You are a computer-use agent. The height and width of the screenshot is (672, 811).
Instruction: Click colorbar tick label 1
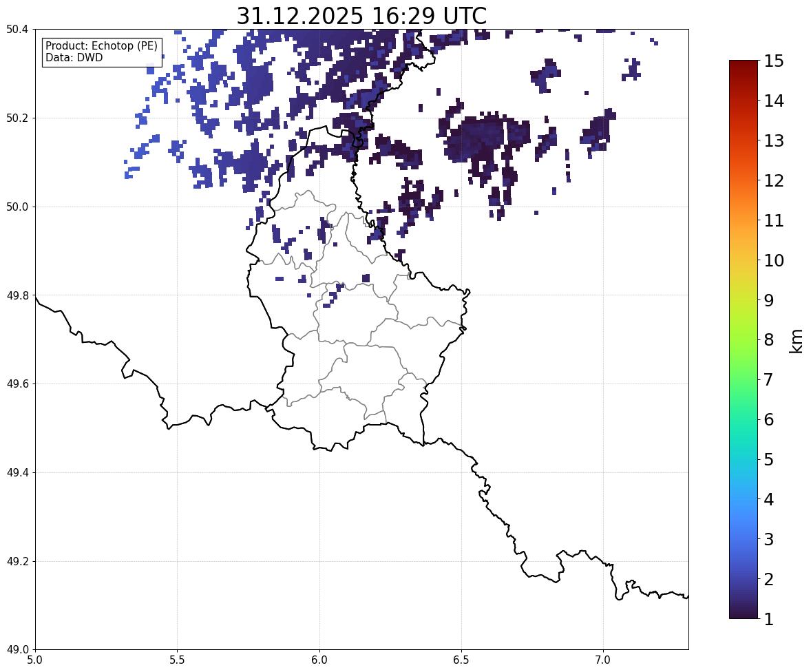[769, 619]
